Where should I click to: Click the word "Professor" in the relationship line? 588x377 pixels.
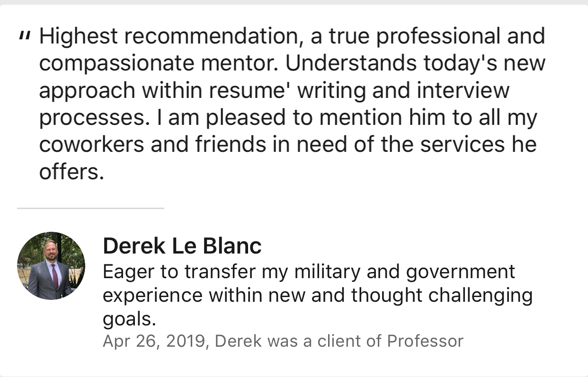tap(425, 341)
